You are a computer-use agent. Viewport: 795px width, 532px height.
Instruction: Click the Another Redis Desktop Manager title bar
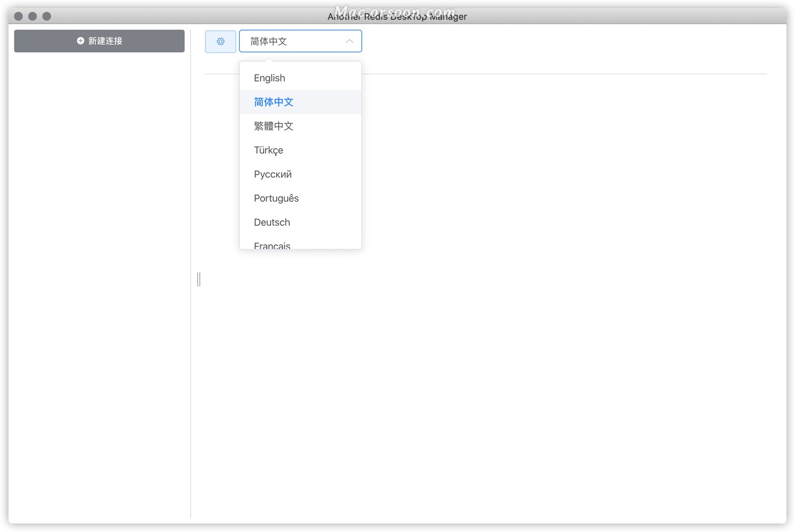click(397, 17)
